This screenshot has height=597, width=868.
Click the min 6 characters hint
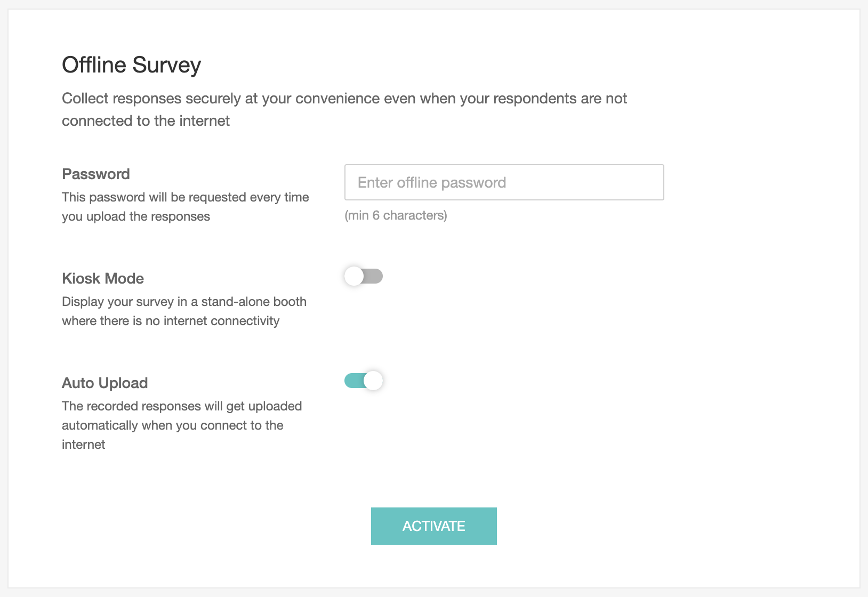(x=396, y=215)
